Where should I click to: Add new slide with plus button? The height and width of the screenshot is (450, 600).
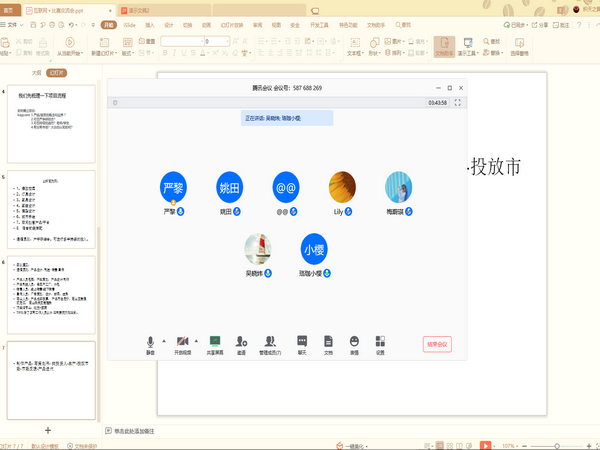(x=48, y=430)
